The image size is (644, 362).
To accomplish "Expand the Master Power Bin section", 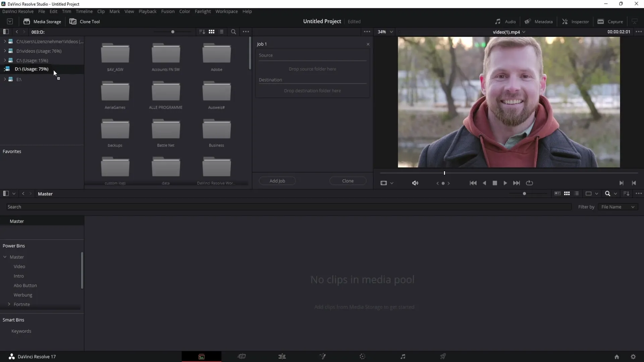I will 5,257.
